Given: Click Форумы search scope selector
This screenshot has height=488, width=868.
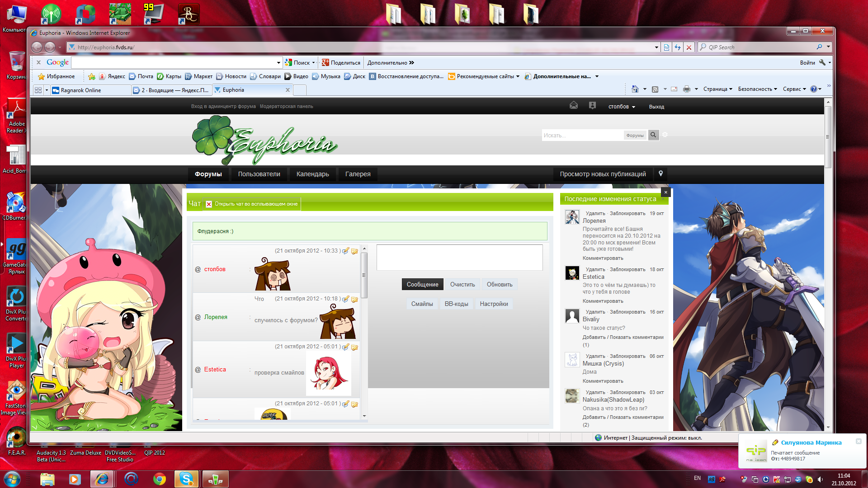Looking at the screenshot, I should pos(635,135).
